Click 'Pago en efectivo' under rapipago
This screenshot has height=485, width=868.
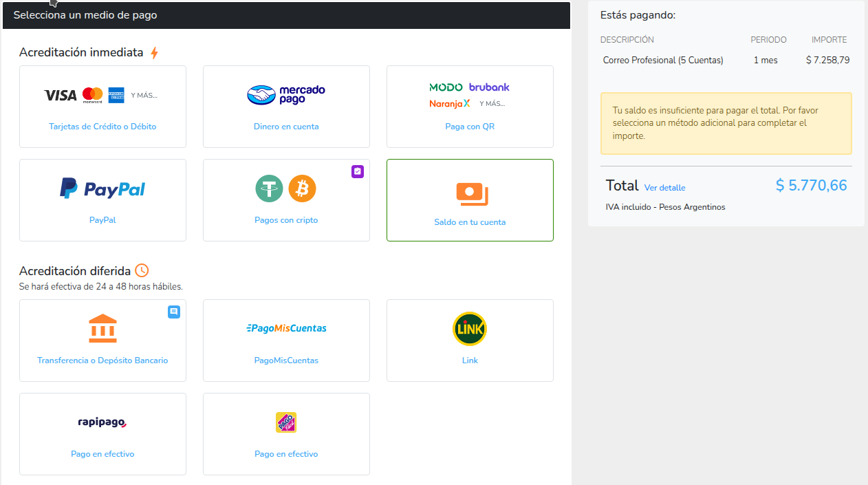pyautogui.click(x=102, y=454)
